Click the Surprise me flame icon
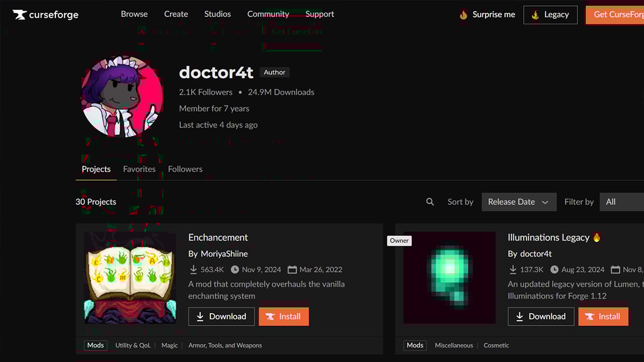This screenshot has height=362, width=644. click(463, 15)
